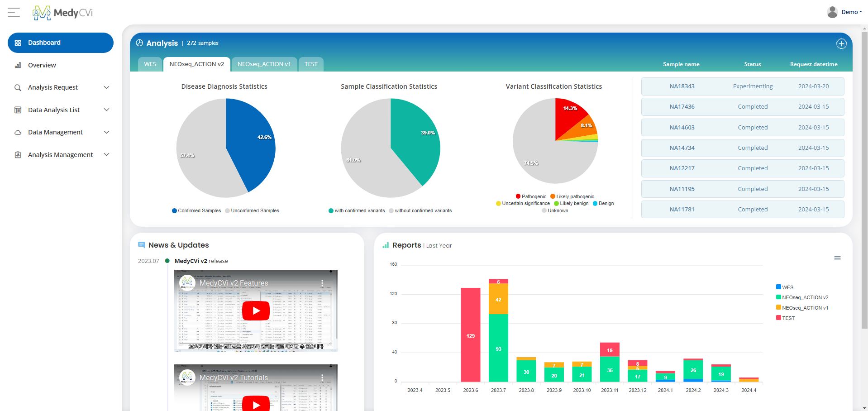
Task: Click the 129 TEST bar for 2023.6
Action: click(470, 335)
